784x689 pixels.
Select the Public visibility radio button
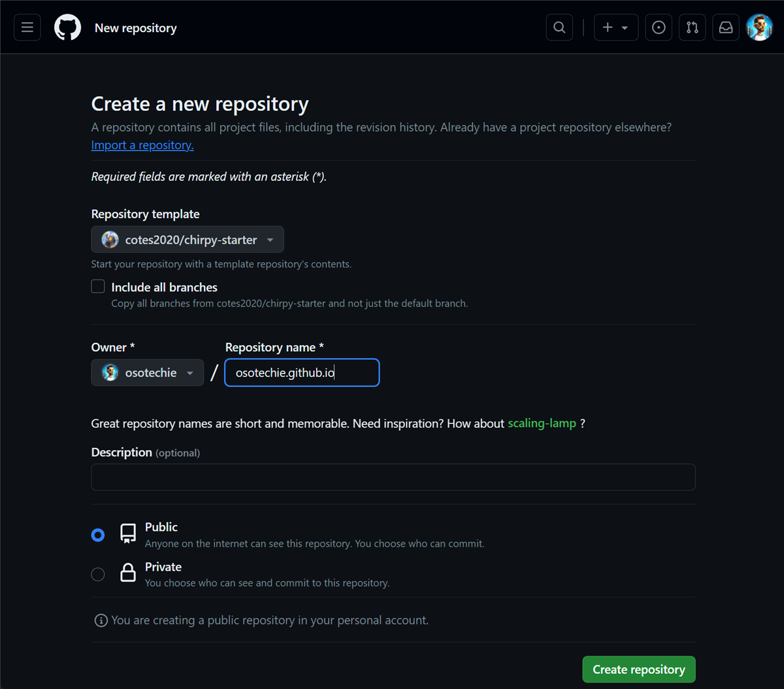(x=98, y=535)
